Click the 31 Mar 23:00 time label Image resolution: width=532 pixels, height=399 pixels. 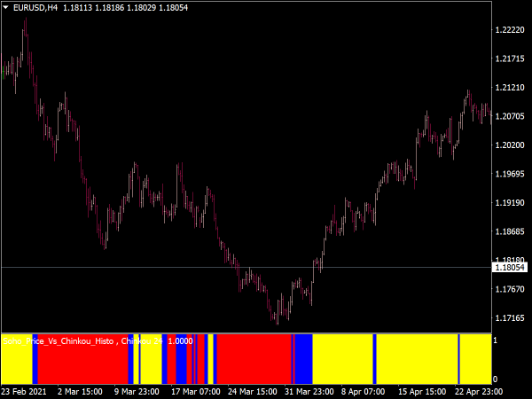click(x=309, y=392)
